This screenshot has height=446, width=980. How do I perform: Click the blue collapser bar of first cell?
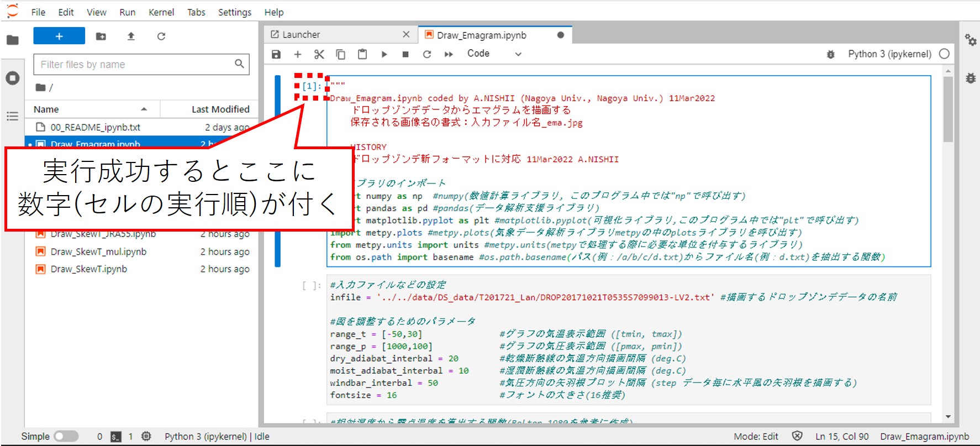click(x=278, y=171)
